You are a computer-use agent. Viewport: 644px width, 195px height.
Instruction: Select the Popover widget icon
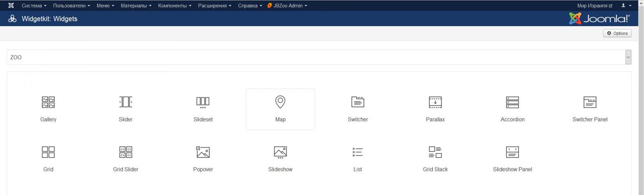pyautogui.click(x=203, y=152)
